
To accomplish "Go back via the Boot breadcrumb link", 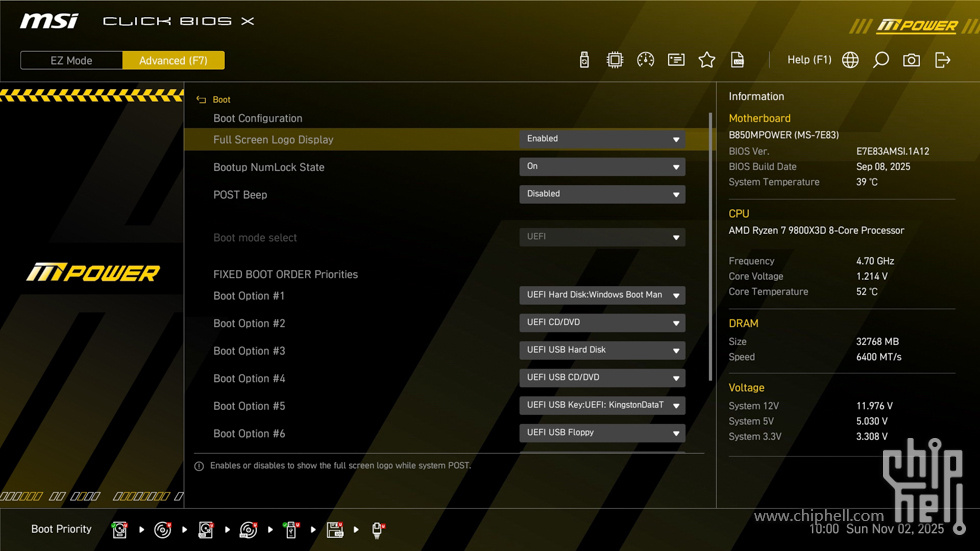I will click(221, 100).
